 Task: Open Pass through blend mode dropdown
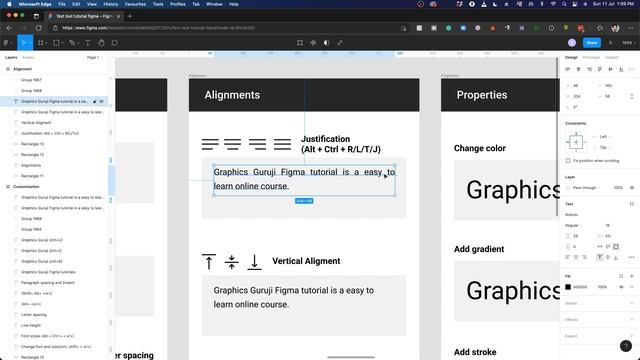(x=587, y=188)
